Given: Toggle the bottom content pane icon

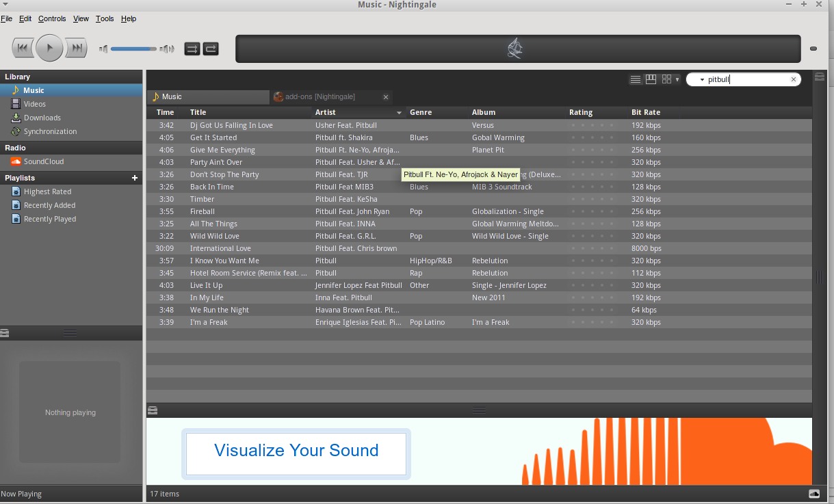Looking at the screenshot, I should coord(153,410).
